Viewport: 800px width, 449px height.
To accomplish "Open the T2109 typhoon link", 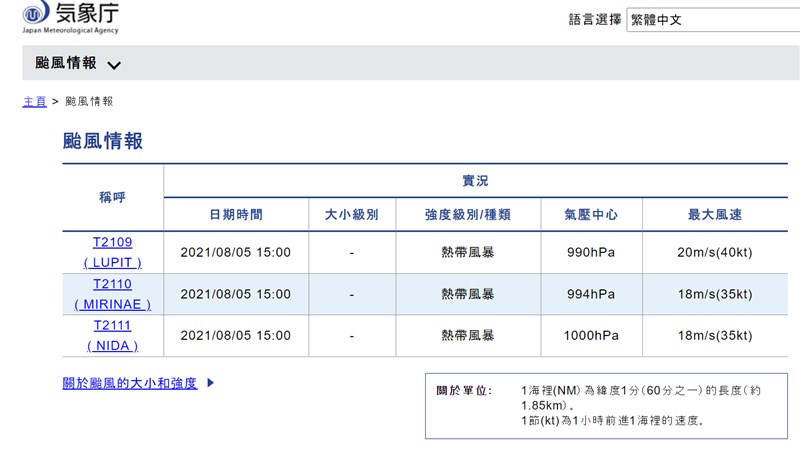I will tap(112, 241).
